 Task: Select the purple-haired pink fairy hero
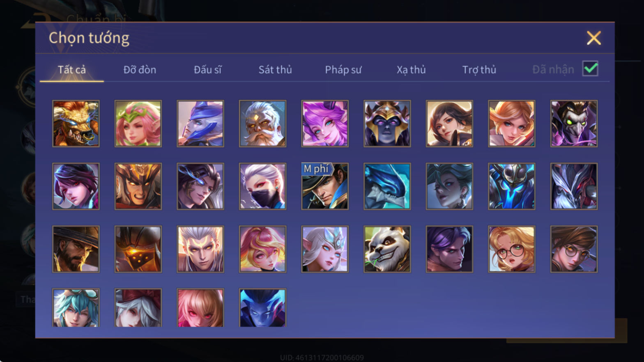(x=325, y=124)
